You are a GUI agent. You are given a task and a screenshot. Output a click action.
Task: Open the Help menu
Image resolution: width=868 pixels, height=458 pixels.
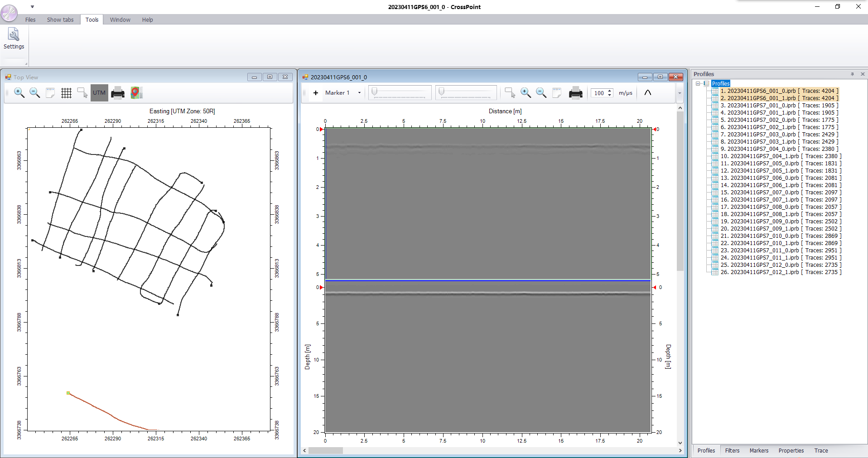147,19
